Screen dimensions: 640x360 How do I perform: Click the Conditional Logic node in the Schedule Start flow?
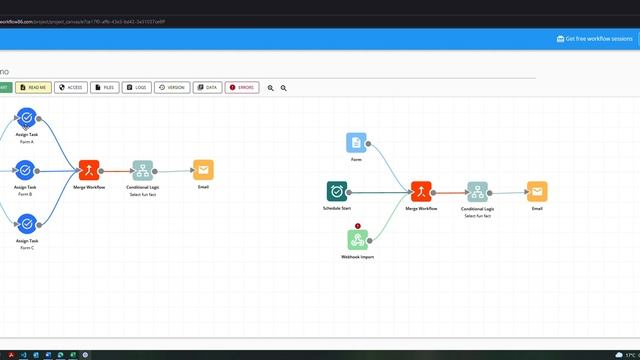478,192
